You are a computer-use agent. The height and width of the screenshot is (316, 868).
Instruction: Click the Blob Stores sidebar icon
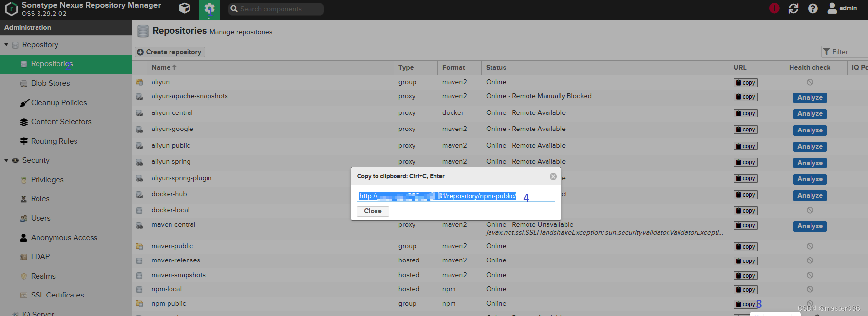tap(24, 84)
